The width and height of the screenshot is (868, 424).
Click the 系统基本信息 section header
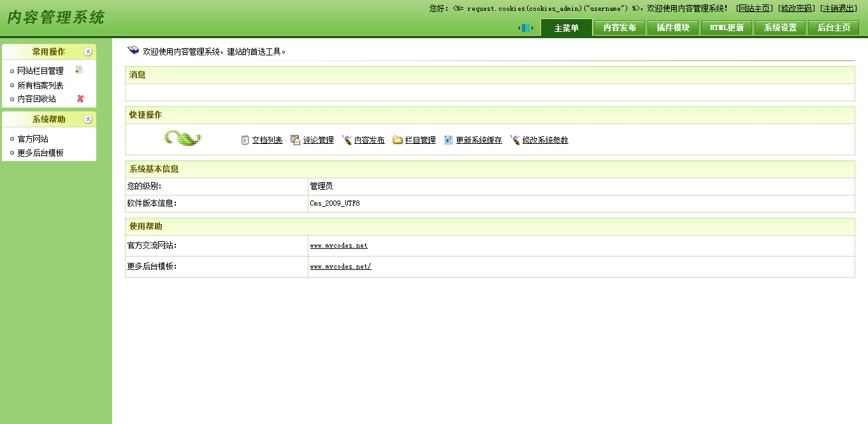click(x=489, y=169)
